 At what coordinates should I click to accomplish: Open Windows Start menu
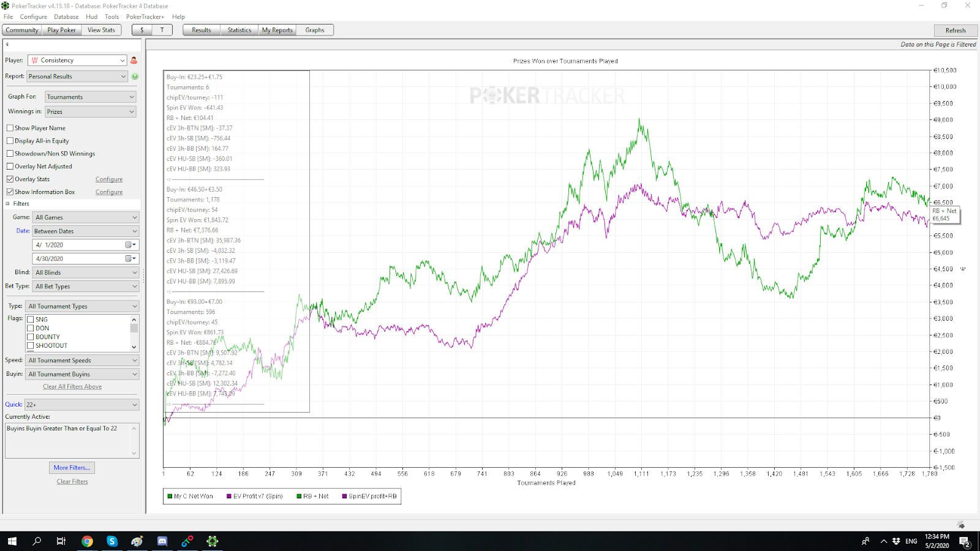(x=12, y=541)
